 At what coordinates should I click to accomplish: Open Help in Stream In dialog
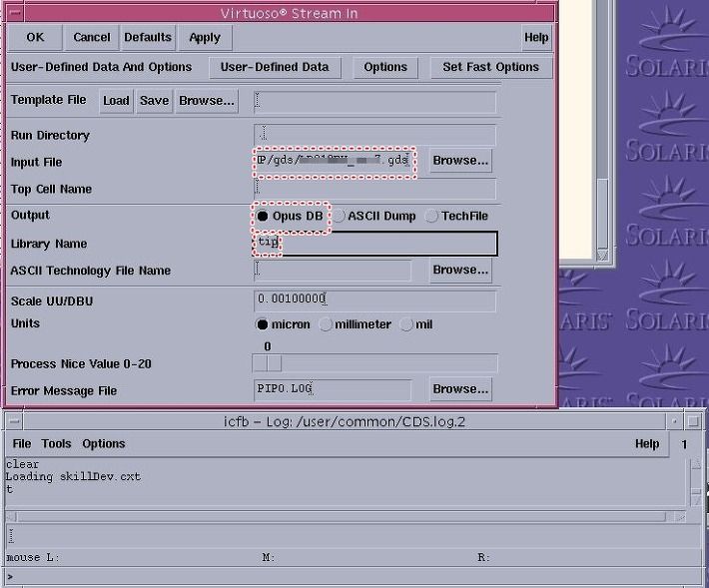(536, 37)
